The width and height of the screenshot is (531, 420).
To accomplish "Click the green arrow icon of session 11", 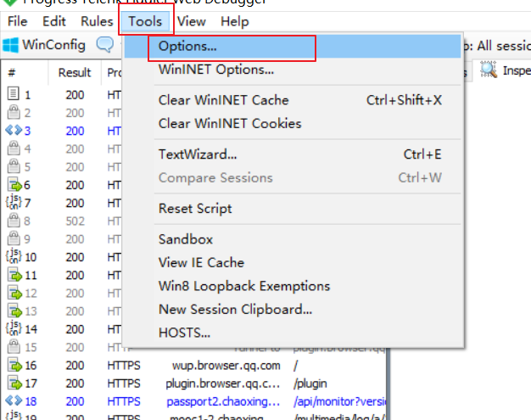I will (14, 275).
